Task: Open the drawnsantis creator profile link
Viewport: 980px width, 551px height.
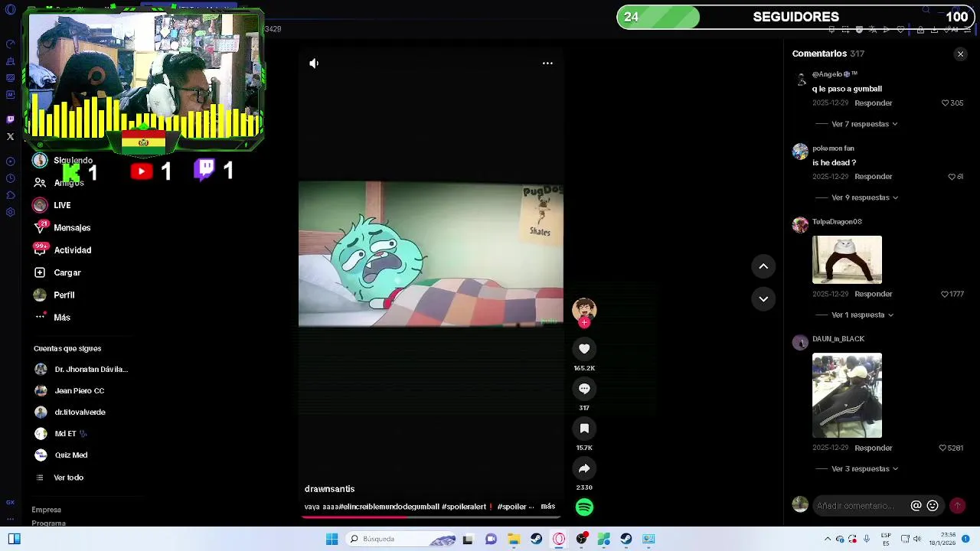Action: click(x=329, y=489)
